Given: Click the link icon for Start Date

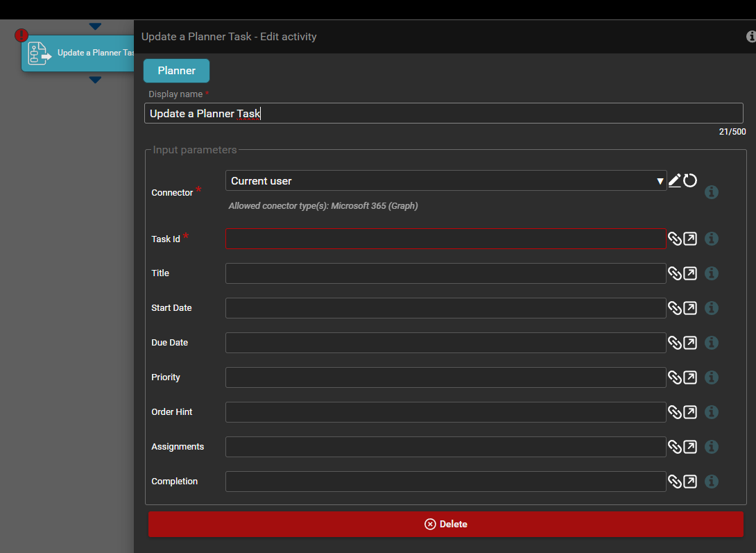Looking at the screenshot, I should pyautogui.click(x=675, y=308).
